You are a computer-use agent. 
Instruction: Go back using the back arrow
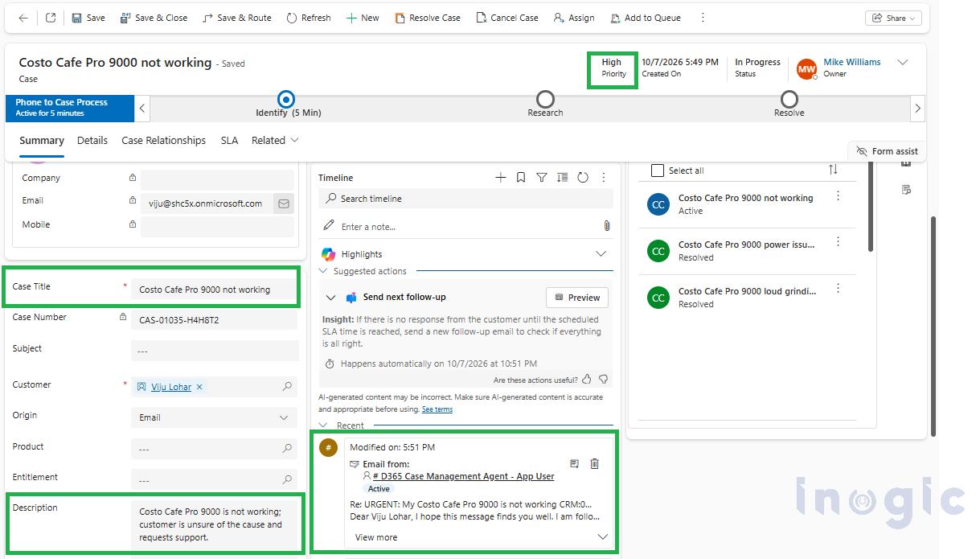(x=23, y=18)
